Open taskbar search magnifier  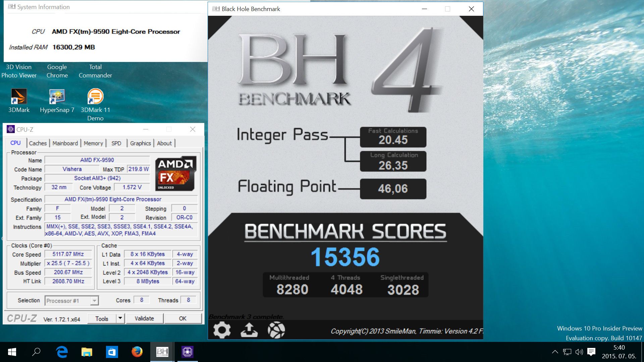tap(36, 352)
